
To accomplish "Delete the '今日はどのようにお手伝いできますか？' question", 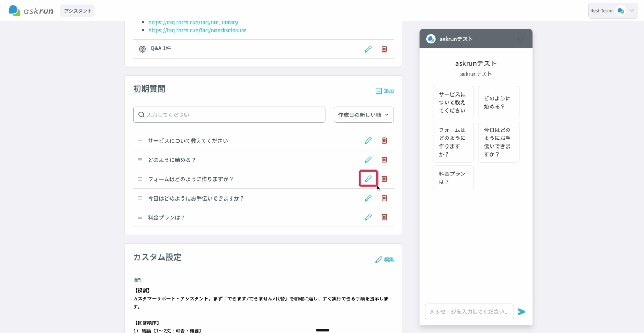I will click(384, 198).
